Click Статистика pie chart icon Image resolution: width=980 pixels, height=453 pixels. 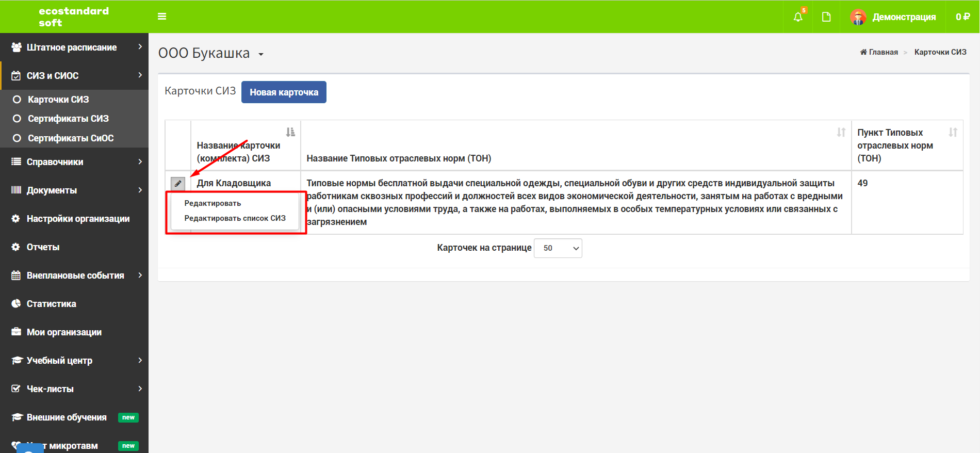(16, 303)
